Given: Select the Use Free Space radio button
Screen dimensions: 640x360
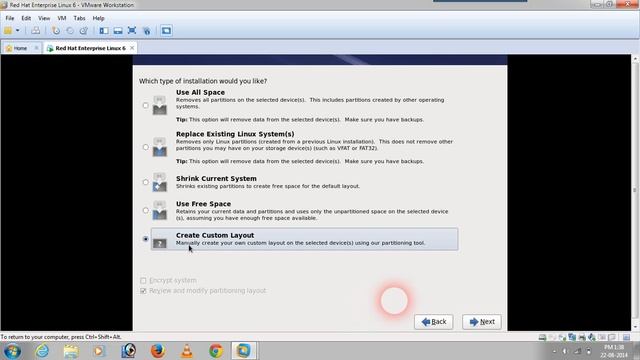Looking at the screenshot, I should [145, 211].
